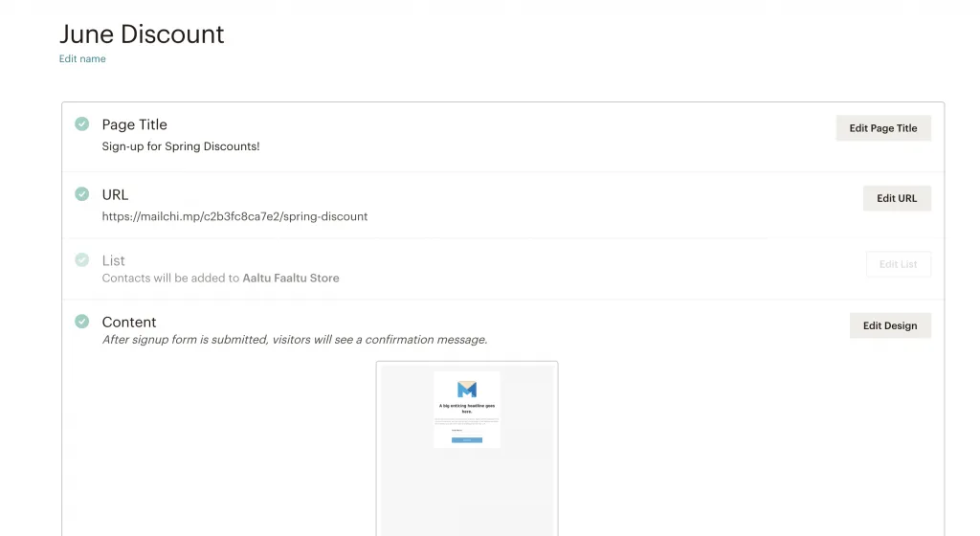Open the landing page preview thumbnail
This screenshot has width=980, height=536.
467,449
